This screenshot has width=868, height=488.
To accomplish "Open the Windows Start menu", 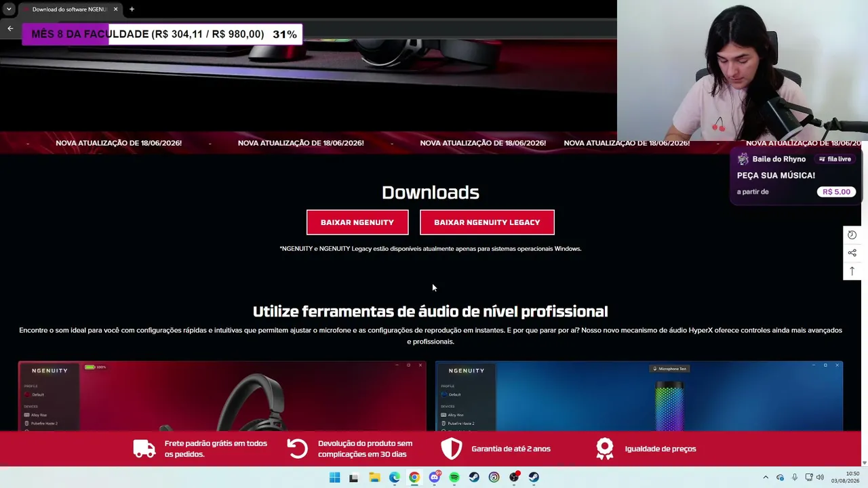I will pos(334,477).
